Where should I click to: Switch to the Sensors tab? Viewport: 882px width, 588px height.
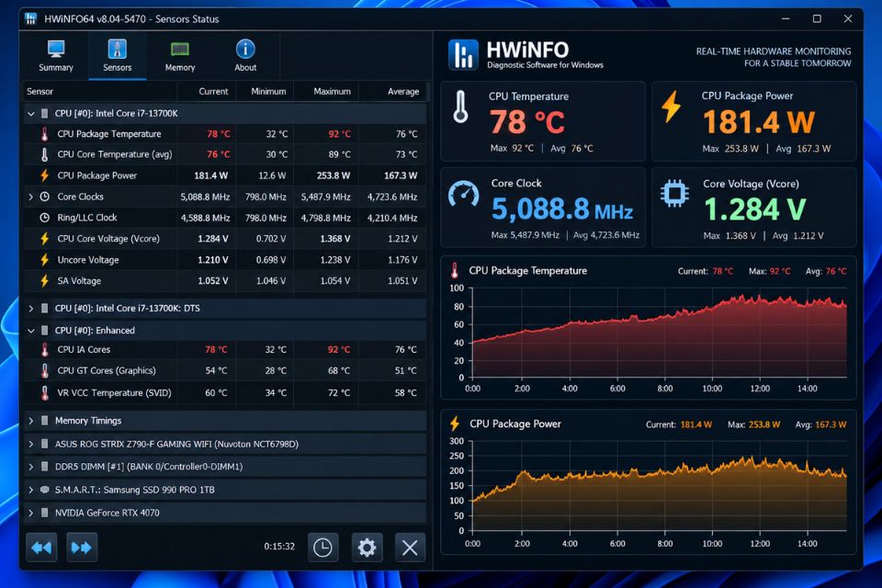click(x=117, y=56)
